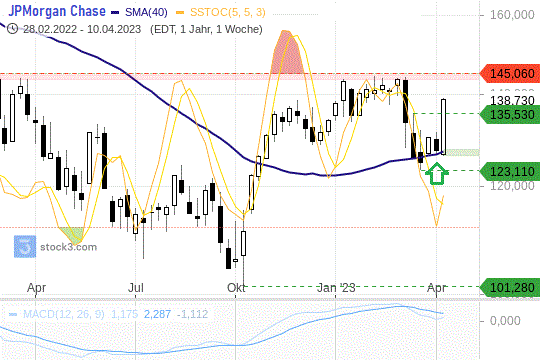Viewport: 540px width, 360px height.
Task: Click the 'Jan '23' time axis label
Action: [336, 288]
